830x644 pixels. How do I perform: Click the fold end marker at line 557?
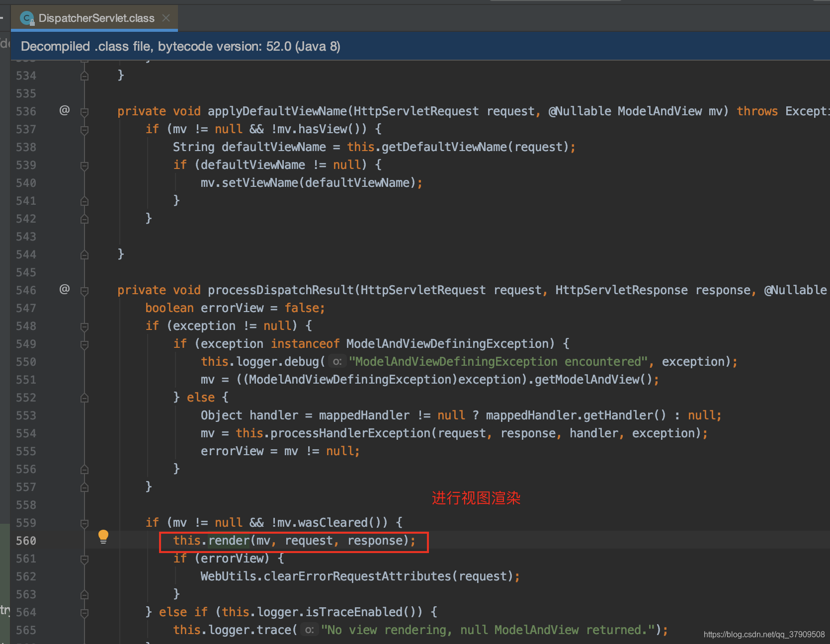coord(84,487)
